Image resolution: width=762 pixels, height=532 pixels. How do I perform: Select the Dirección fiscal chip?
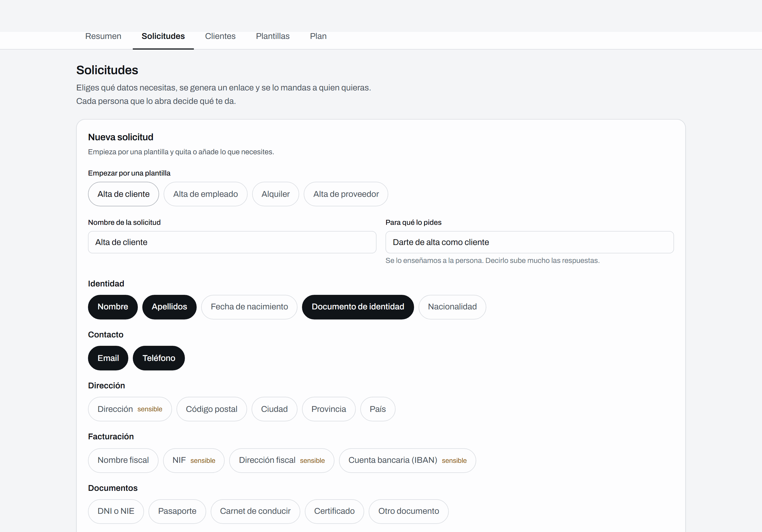click(x=282, y=460)
